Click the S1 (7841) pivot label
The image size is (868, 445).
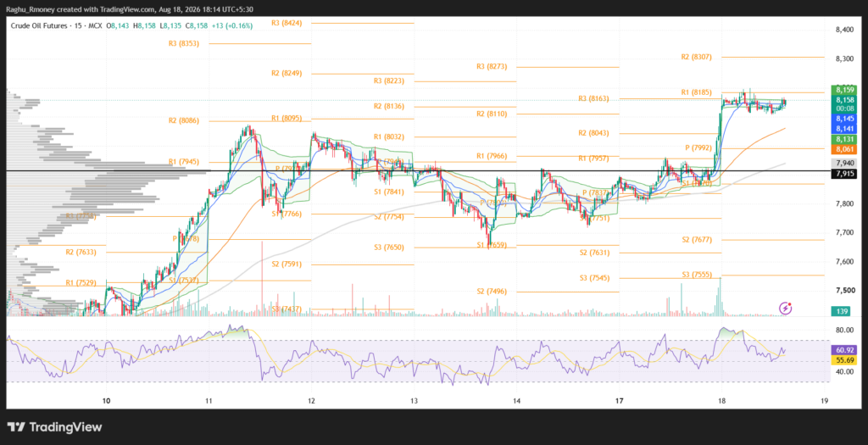click(388, 192)
